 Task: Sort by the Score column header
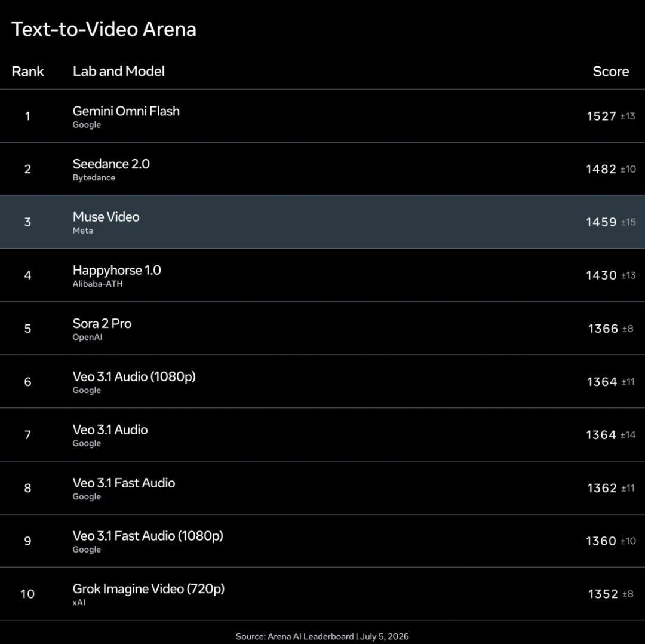611,72
